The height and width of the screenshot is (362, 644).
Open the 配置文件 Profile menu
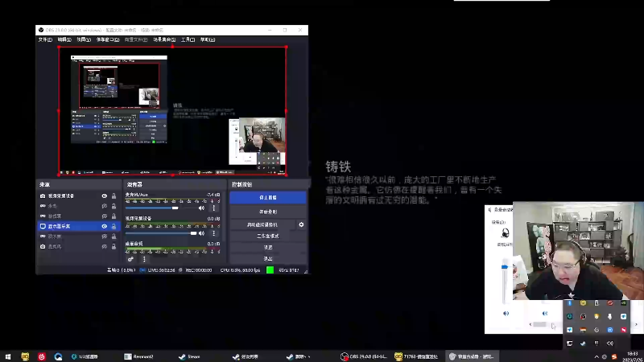coord(136,39)
